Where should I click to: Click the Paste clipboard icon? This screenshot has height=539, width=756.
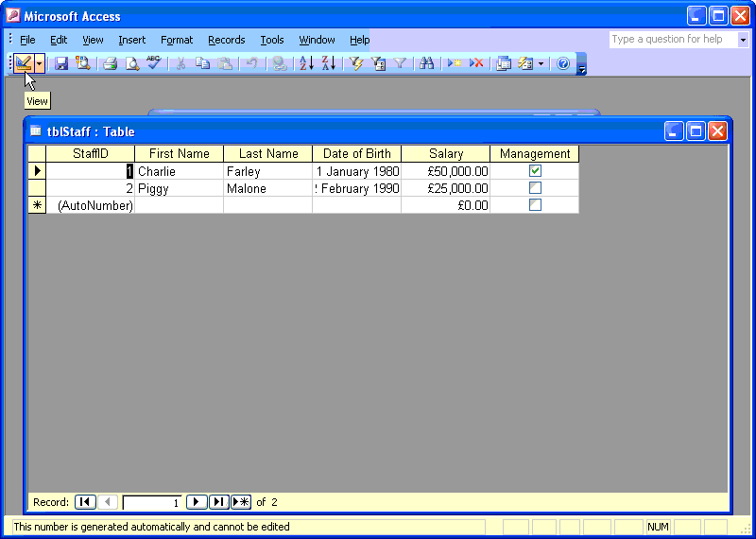[x=225, y=63]
